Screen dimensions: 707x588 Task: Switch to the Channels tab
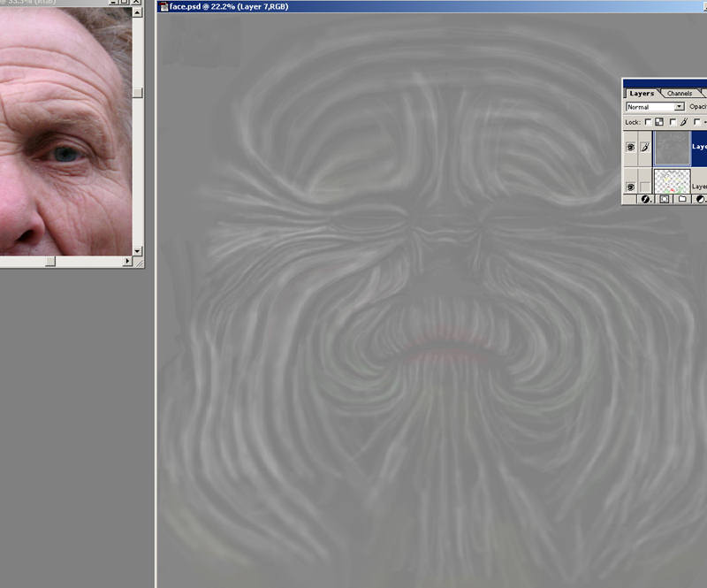[679, 93]
